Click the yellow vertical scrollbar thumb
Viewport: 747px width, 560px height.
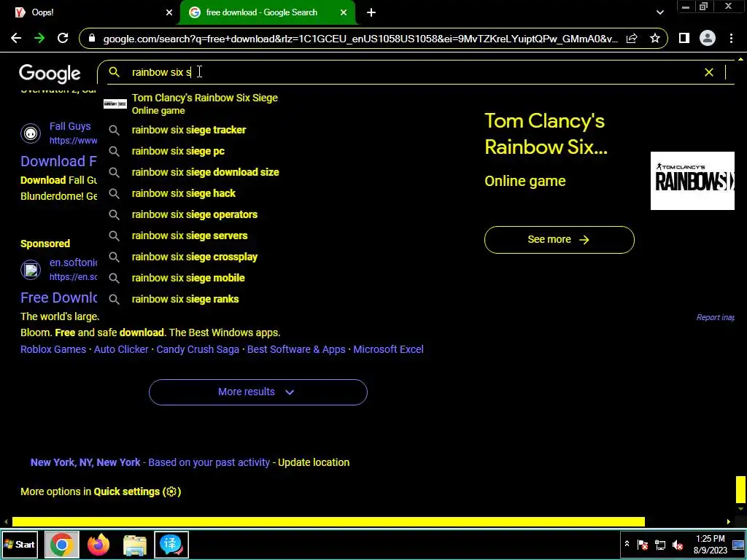[740, 489]
